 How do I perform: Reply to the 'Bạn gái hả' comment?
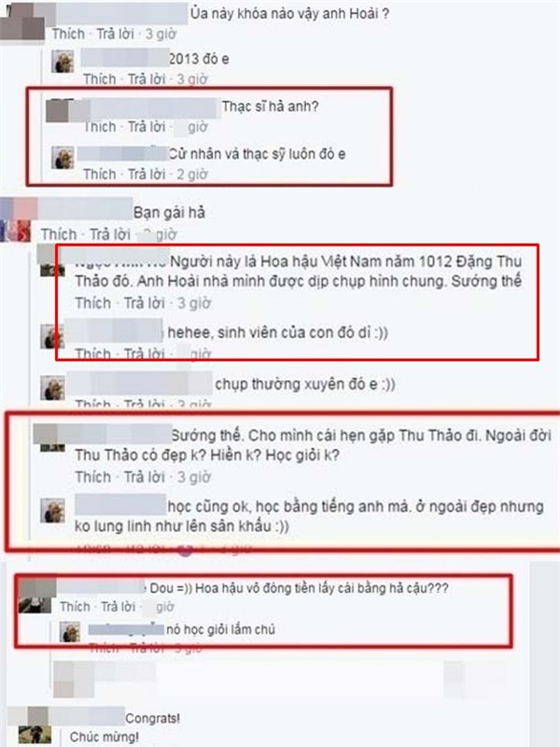coord(109,234)
